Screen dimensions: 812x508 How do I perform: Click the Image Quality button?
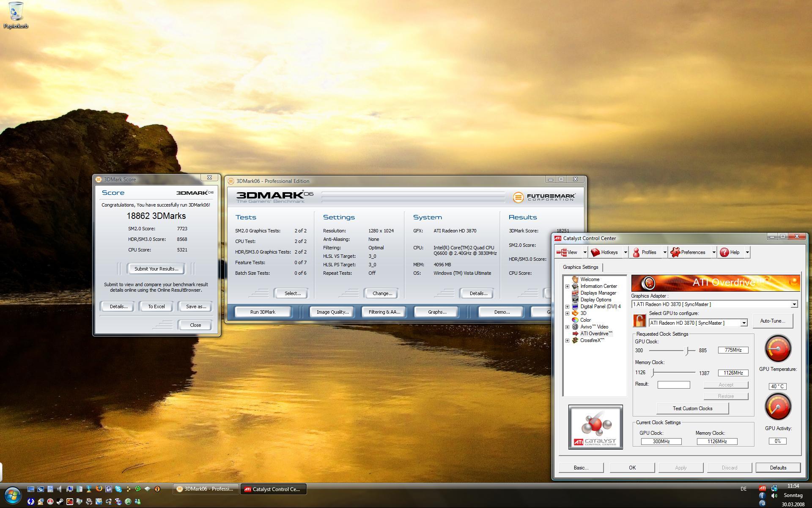point(332,312)
